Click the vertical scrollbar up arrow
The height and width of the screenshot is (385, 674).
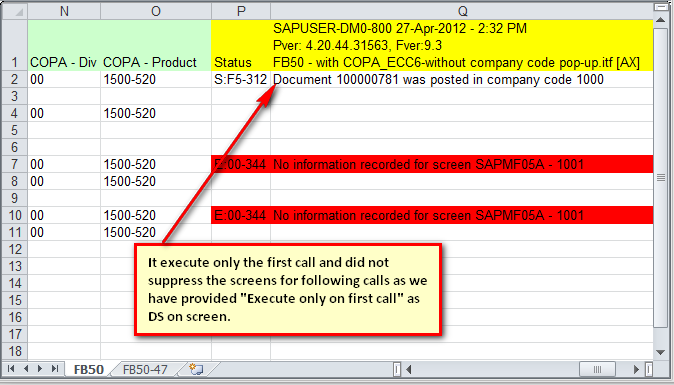click(661, 20)
